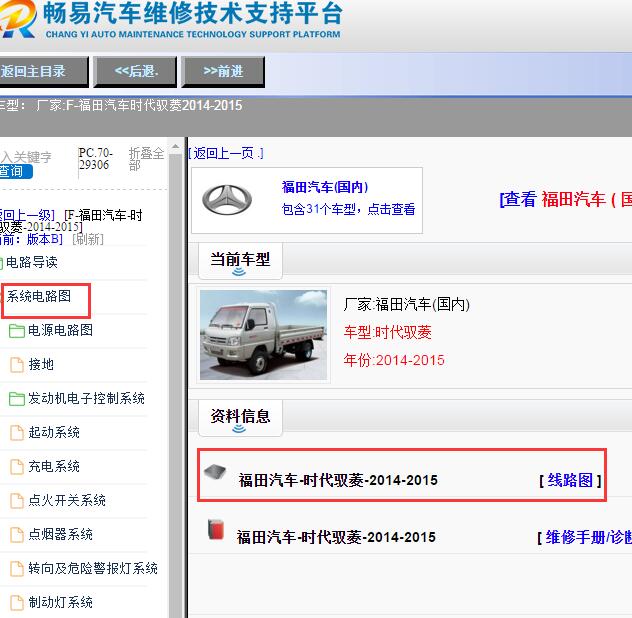The width and height of the screenshot is (632, 618).
Task: Click the 时代驭菱 truck thumbnail
Action: (x=264, y=335)
